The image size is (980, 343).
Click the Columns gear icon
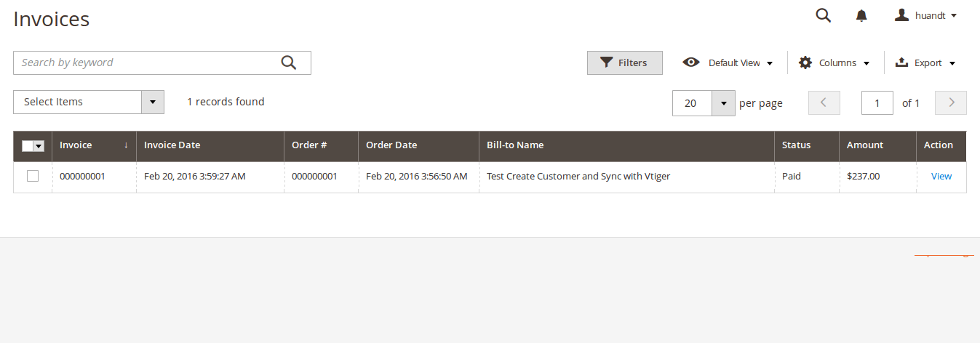coord(805,62)
